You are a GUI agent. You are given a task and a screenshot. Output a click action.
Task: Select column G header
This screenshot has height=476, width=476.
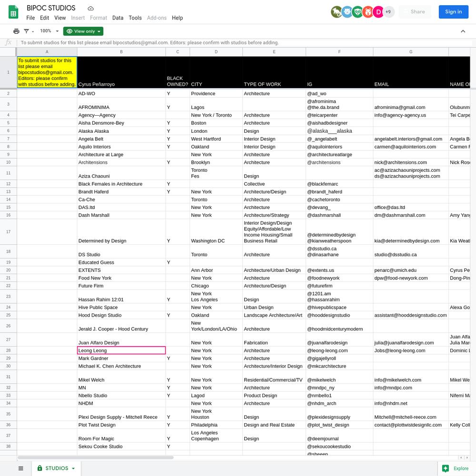411,52
